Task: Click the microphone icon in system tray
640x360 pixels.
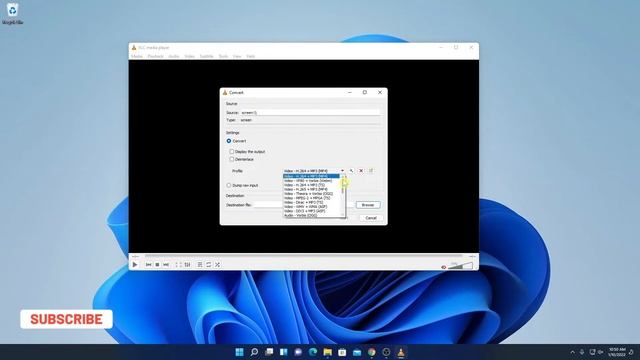Action: coord(582,352)
